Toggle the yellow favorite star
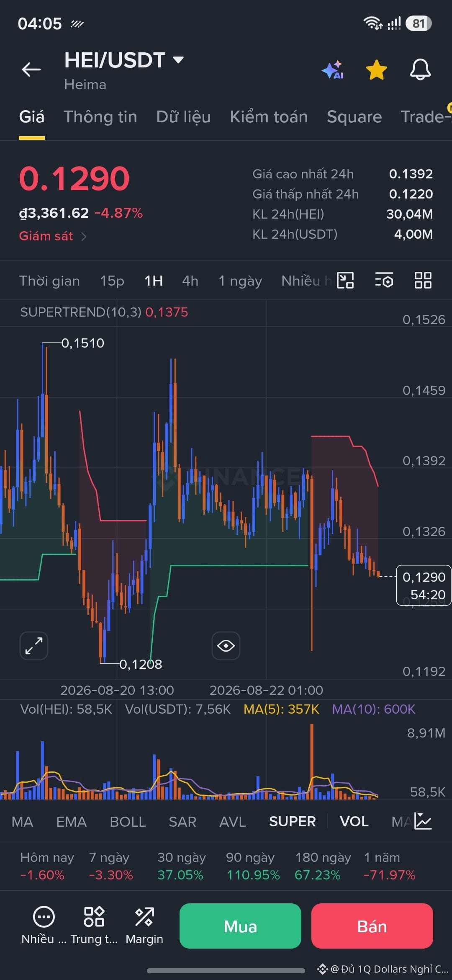Viewport: 452px width, 980px height. click(x=377, y=70)
